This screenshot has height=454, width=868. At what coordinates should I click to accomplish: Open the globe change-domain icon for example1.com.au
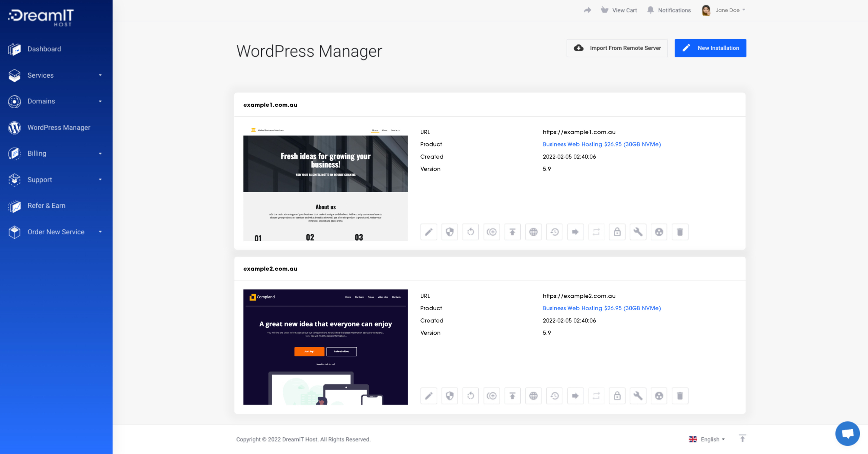point(533,232)
